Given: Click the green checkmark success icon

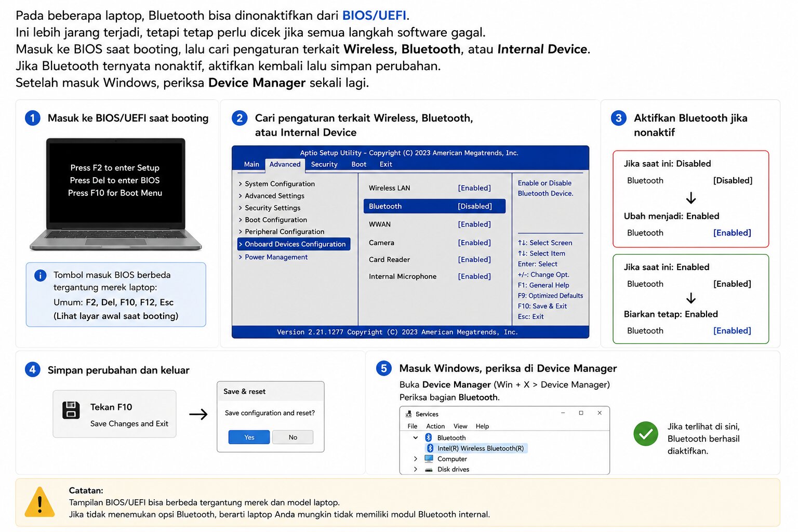Looking at the screenshot, I should (x=646, y=434).
